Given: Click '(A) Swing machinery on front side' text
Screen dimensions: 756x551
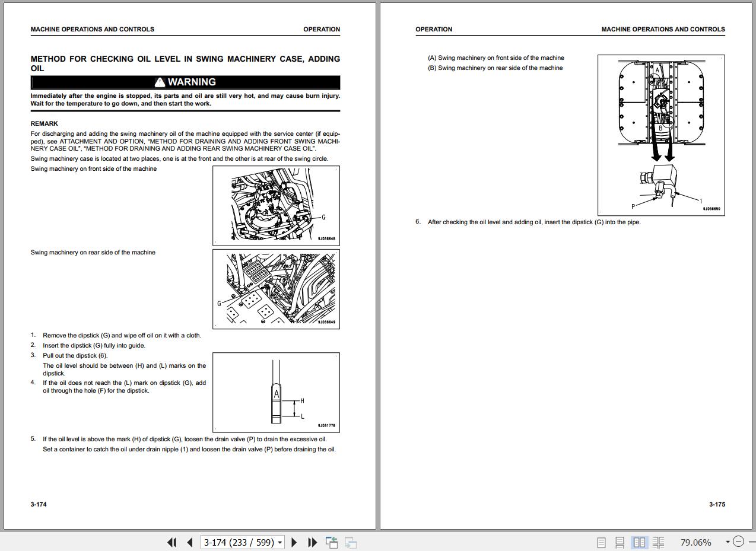Looking at the screenshot, I should coord(496,58).
